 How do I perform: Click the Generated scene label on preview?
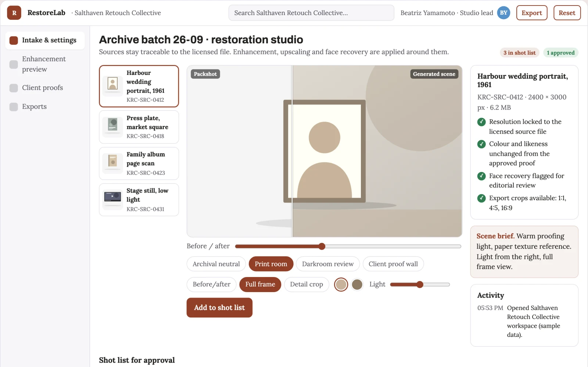pos(434,74)
